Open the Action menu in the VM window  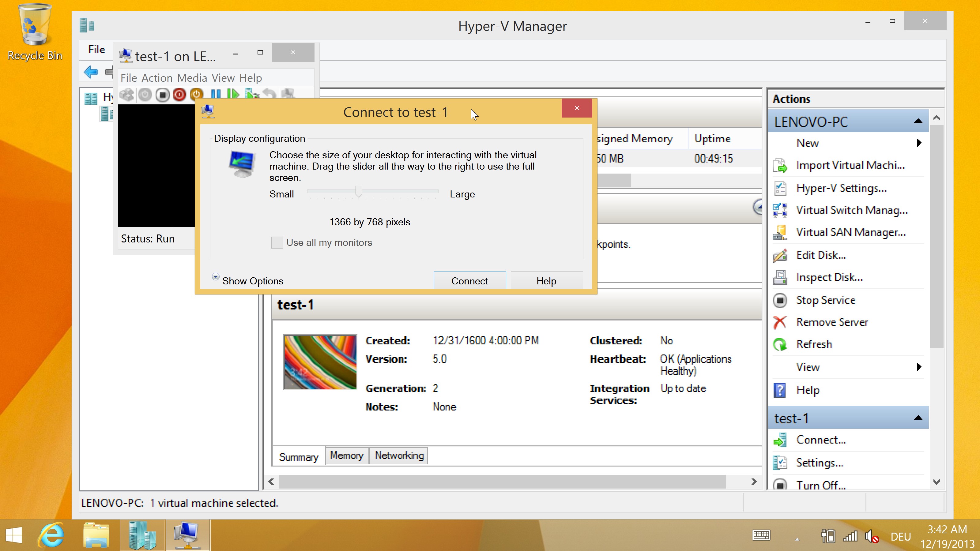click(x=157, y=78)
